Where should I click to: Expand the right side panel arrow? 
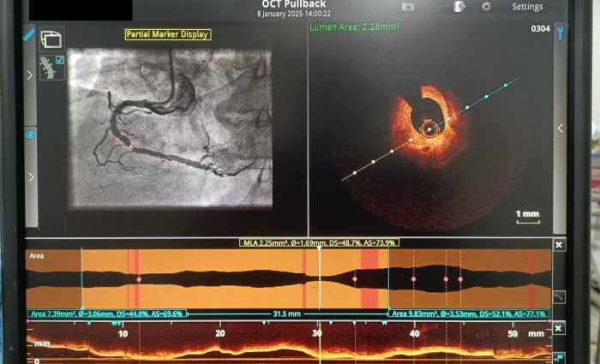[x=560, y=128]
